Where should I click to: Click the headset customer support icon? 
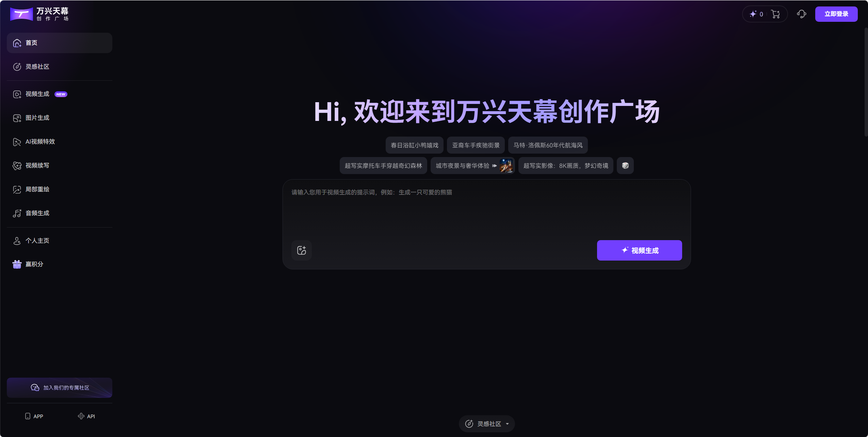pos(801,14)
